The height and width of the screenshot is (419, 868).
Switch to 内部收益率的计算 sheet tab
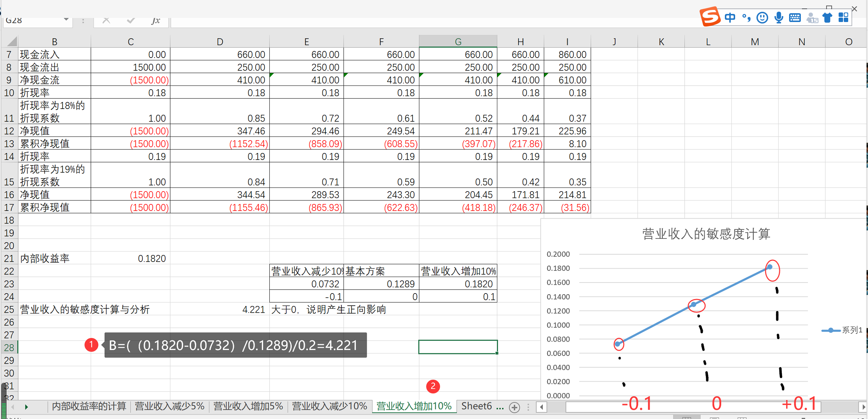tap(89, 406)
